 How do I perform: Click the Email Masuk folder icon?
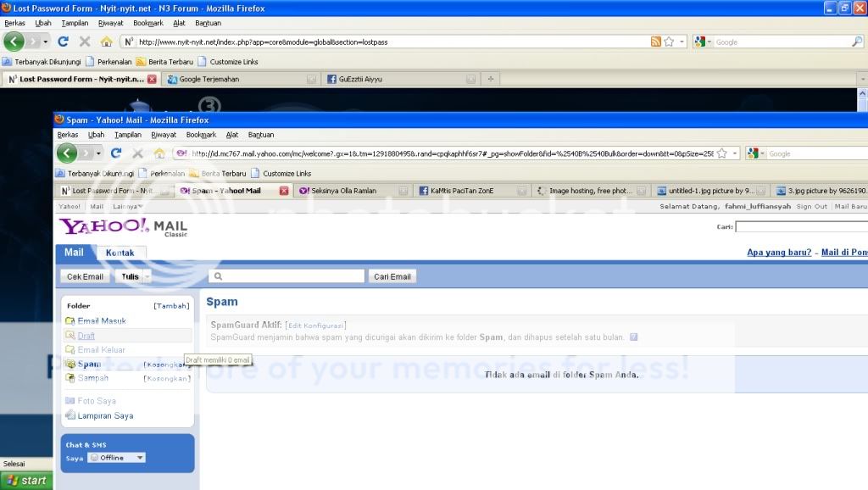click(70, 320)
